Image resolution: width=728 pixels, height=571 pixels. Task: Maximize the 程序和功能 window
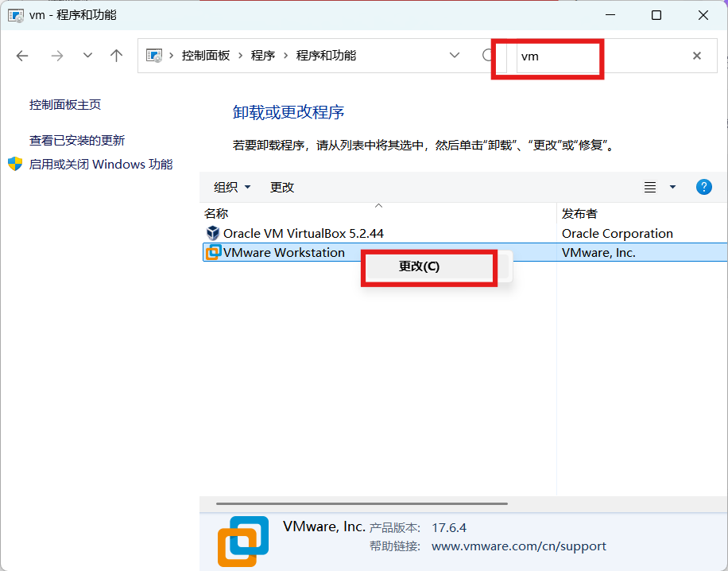point(656,15)
